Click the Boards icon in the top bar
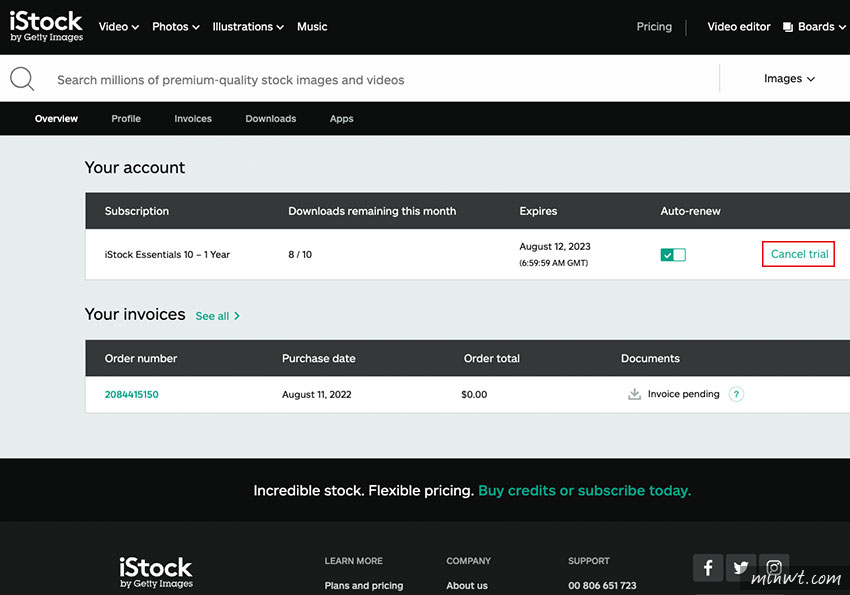The height and width of the screenshot is (595, 850). (x=788, y=27)
